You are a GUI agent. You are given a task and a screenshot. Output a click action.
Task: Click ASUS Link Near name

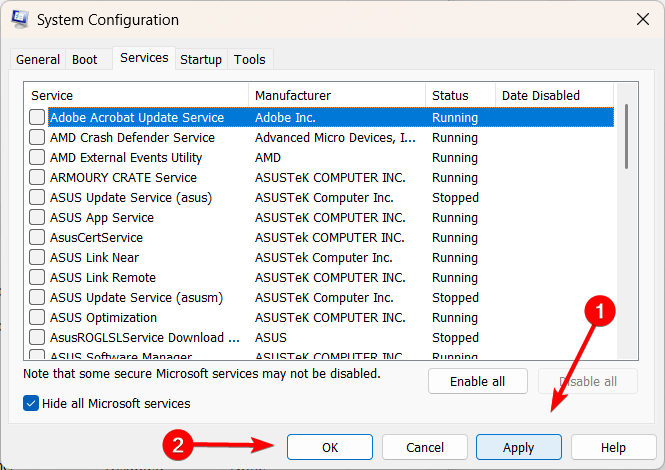point(95,257)
